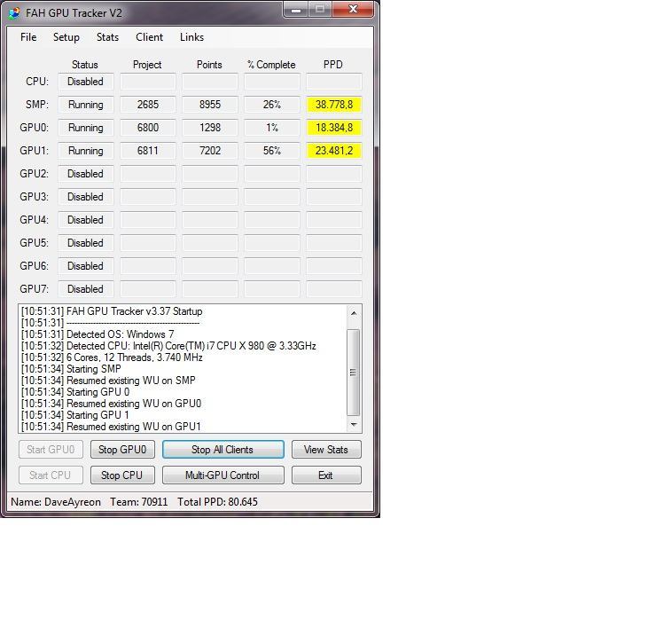
Task: Click GPU0 points field 1298
Action: pyautogui.click(x=210, y=128)
